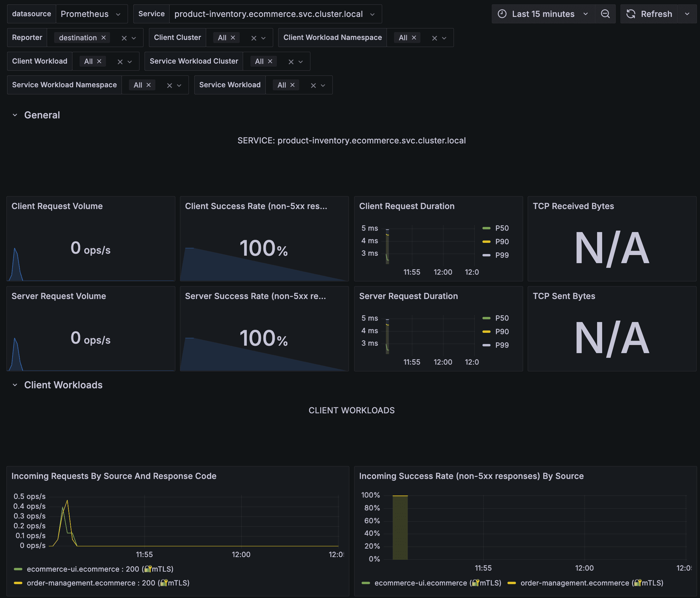Click the TCP Sent Bytes panel title
The width and height of the screenshot is (700, 598).
point(564,296)
